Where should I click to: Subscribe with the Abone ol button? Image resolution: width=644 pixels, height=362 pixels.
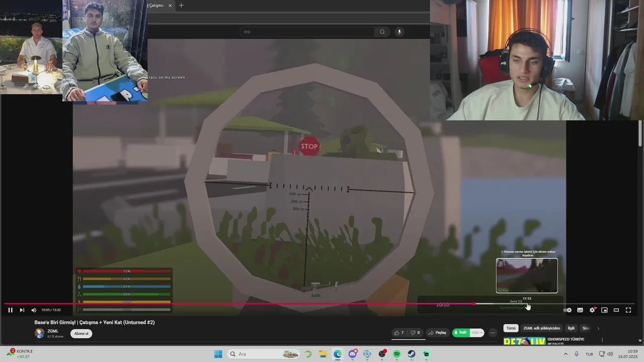click(81, 333)
